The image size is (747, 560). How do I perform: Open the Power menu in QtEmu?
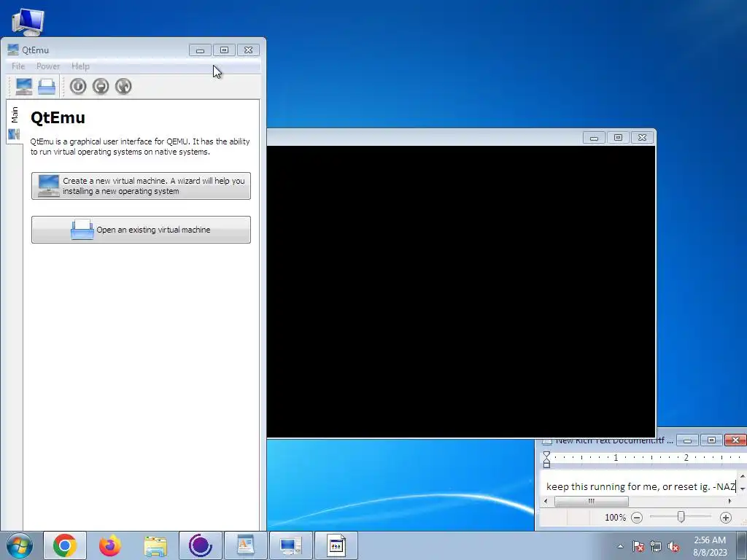coord(48,66)
